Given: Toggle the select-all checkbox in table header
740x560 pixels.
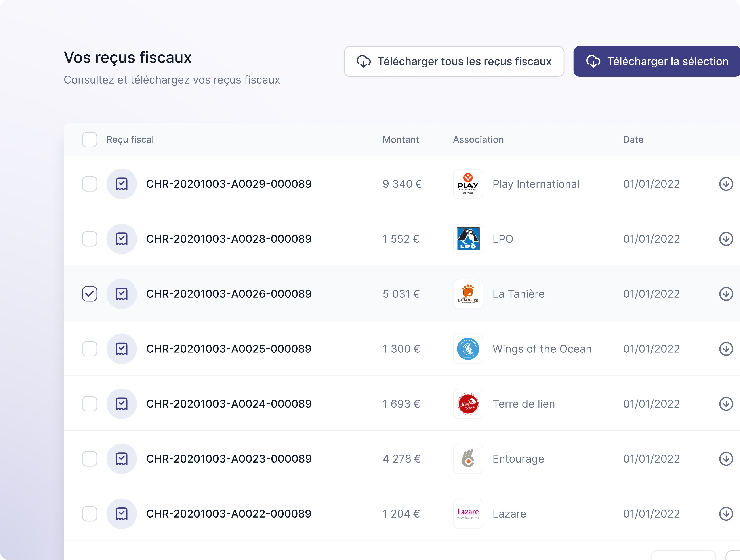Looking at the screenshot, I should tap(89, 139).
